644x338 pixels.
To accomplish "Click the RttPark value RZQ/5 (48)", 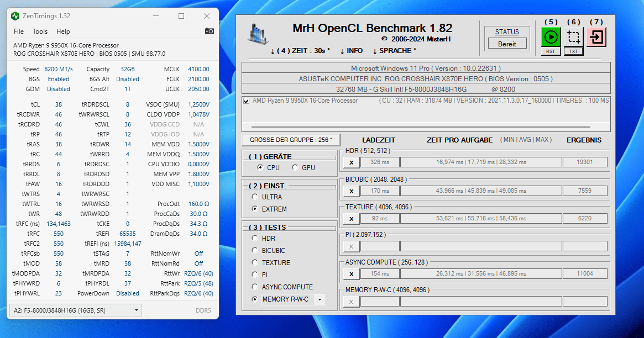I will point(198,283).
